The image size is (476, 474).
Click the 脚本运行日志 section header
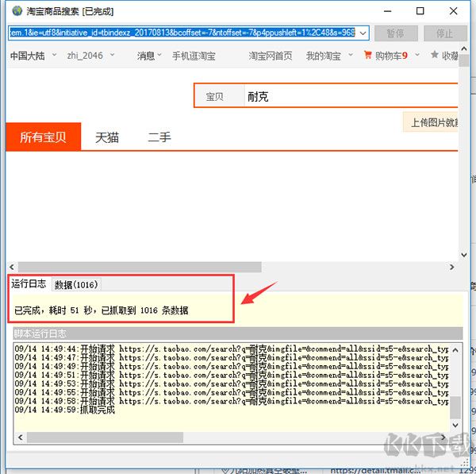pos(238,333)
